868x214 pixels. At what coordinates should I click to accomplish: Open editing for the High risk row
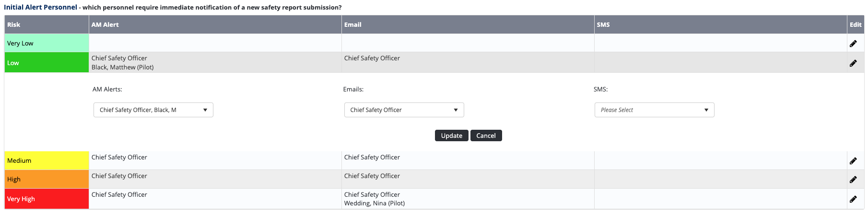pyautogui.click(x=853, y=180)
